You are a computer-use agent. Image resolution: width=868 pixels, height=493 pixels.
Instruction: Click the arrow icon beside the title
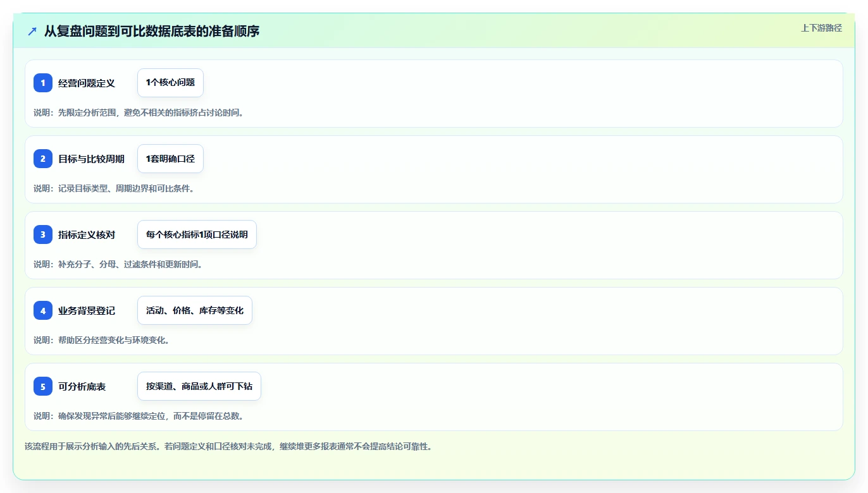(32, 31)
